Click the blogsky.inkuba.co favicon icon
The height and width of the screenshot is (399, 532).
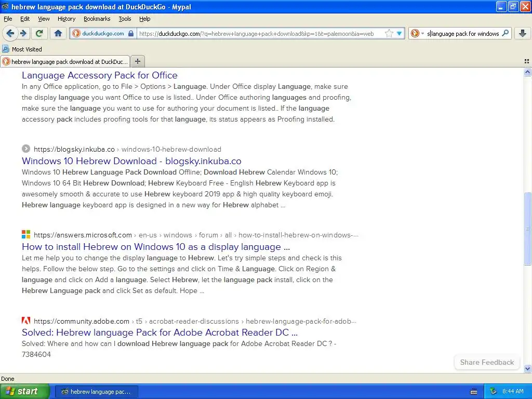coord(26,149)
